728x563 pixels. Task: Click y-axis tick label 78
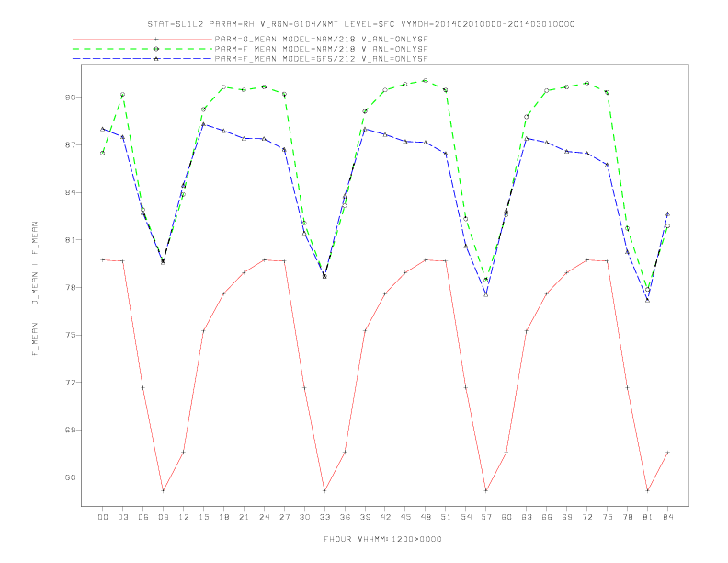[x=70, y=288]
